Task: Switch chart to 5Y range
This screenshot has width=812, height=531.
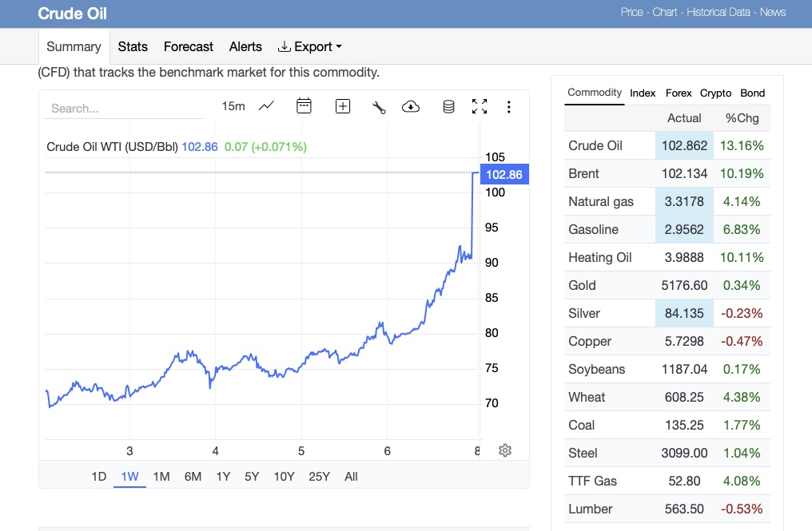Action: pyautogui.click(x=252, y=477)
